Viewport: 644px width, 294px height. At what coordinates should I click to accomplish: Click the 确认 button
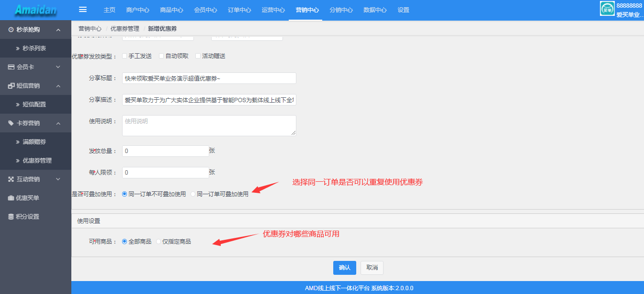tap(345, 268)
